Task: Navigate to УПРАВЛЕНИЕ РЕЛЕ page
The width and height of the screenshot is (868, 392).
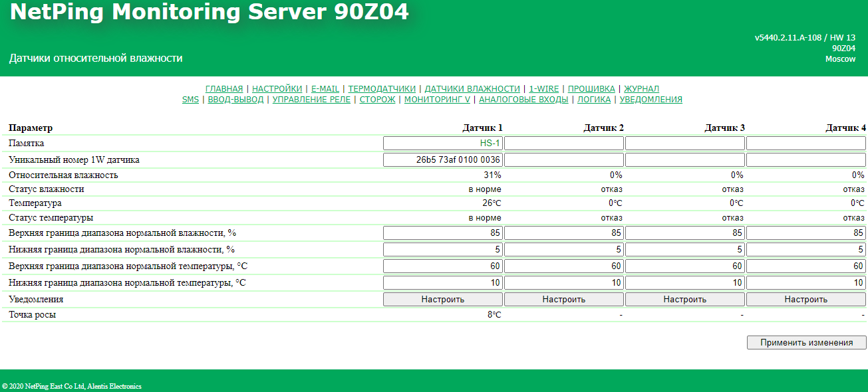Action: point(312,100)
